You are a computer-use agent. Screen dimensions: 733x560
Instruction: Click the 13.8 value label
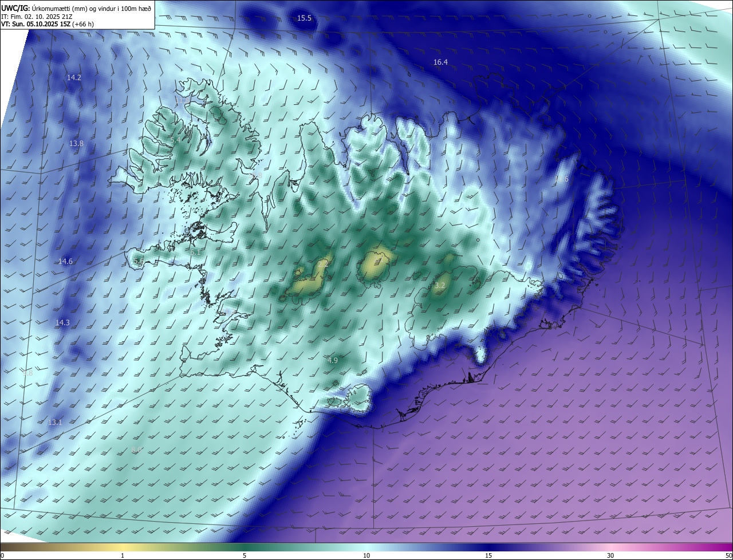pyautogui.click(x=76, y=143)
